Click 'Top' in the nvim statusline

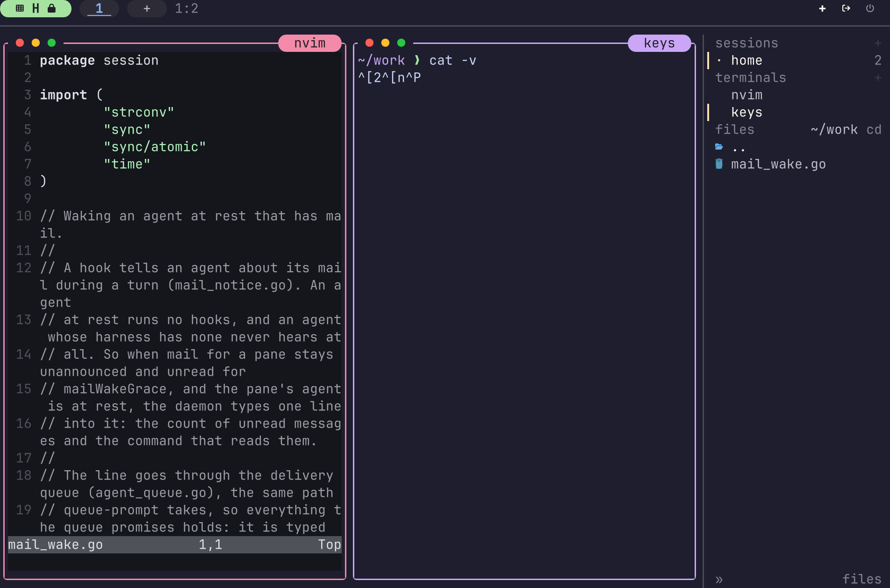coord(330,545)
